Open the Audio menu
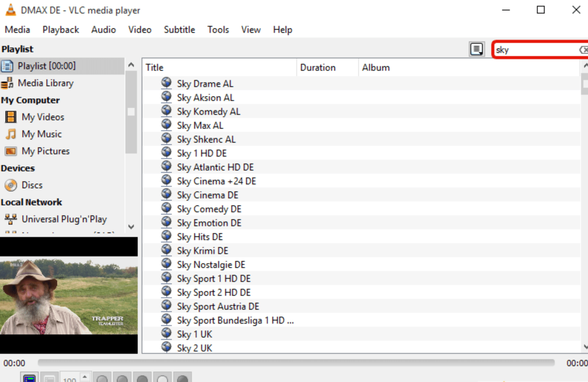Image resolution: width=588 pixels, height=382 pixels. (x=103, y=30)
